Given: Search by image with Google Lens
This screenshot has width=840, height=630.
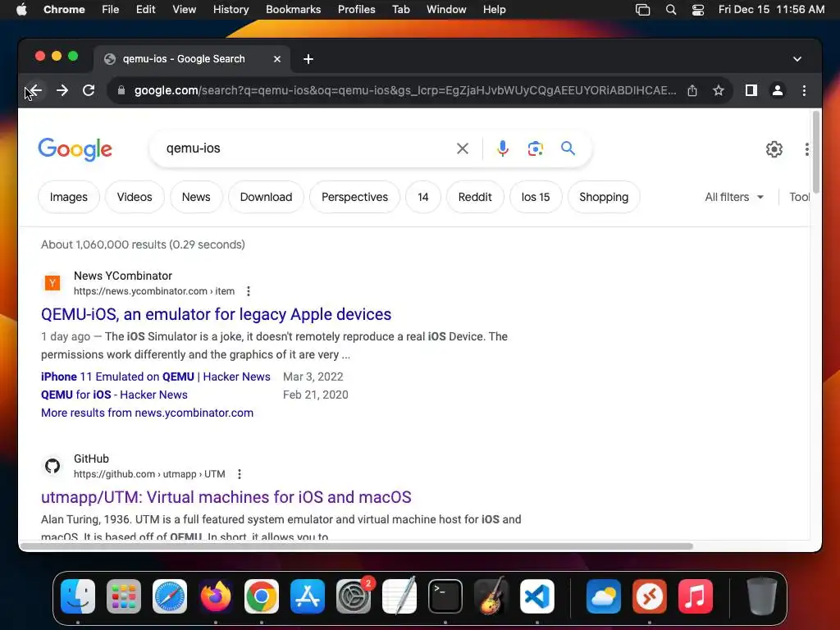Looking at the screenshot, I should [x=535, y=148].
